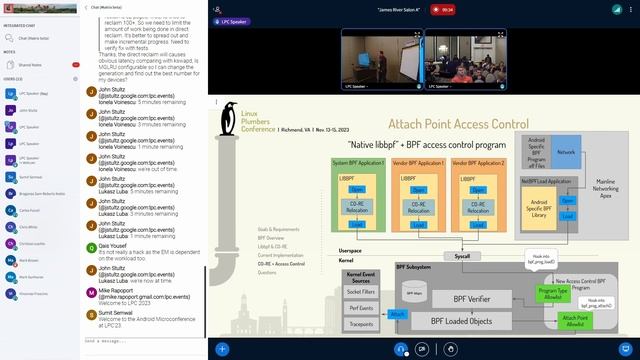This screenshot has height=360, width=640.
Task: Click 'CO-RE + Access Control' slide outline entry
Action: click(281, 264)
